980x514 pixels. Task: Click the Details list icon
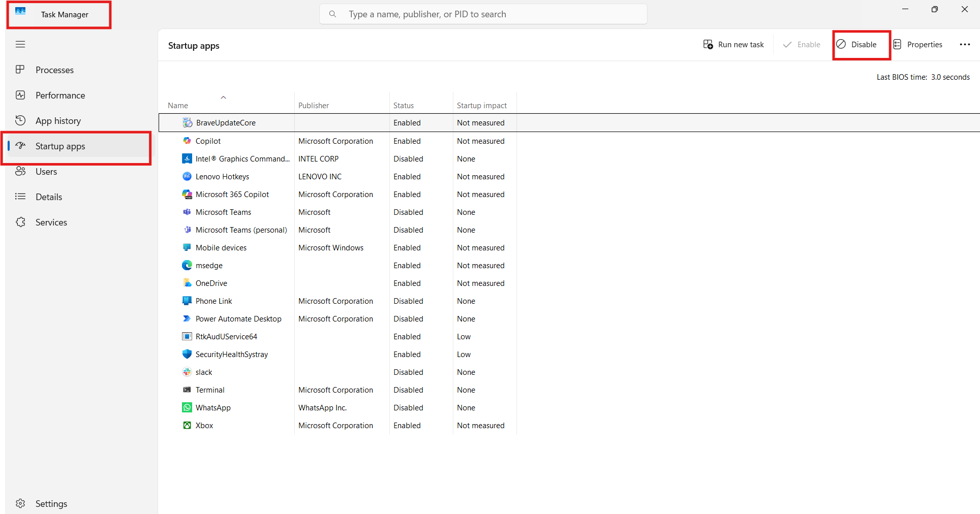[x=20, y=197]
